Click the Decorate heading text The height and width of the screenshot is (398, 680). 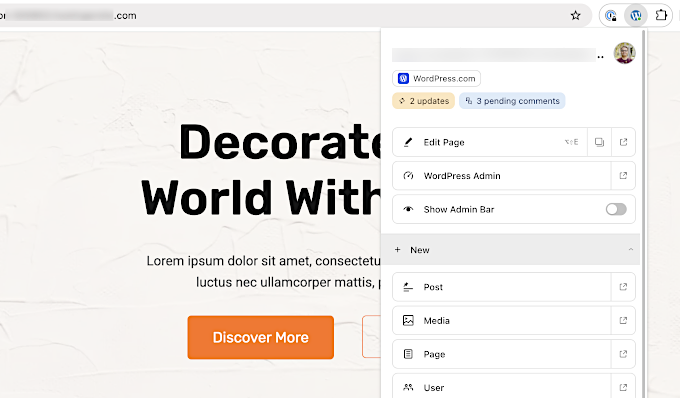(280, 142)
